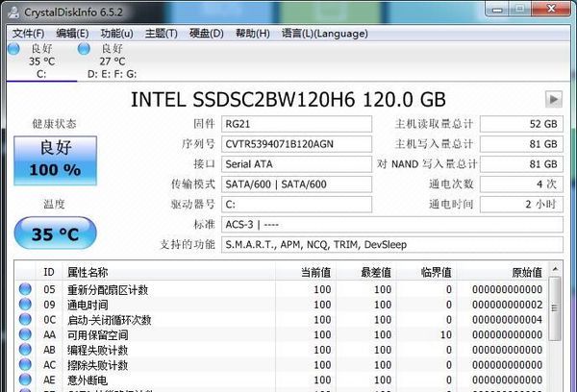Click the transfer mode field SATA/600 | SATA/600
The height and width of the screenshot is (392, 577).
tap(296, 184)
